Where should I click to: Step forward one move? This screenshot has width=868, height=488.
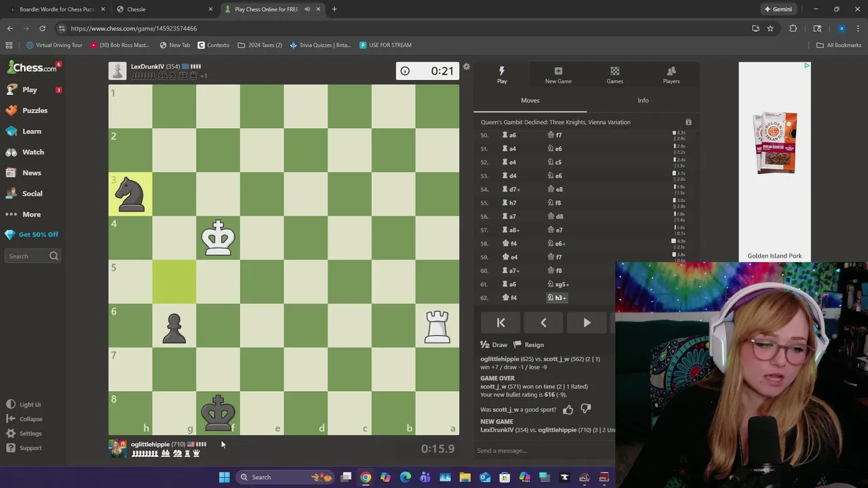(x=587, y=323)
